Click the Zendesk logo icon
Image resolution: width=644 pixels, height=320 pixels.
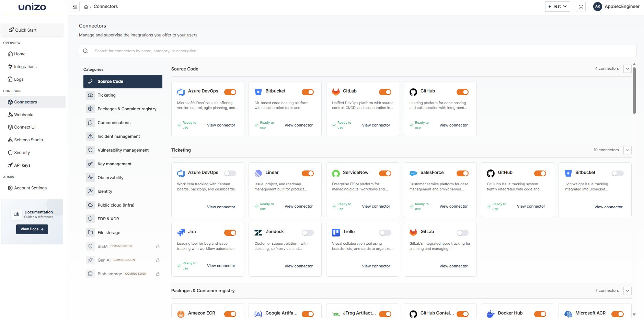tap(258, 233)
